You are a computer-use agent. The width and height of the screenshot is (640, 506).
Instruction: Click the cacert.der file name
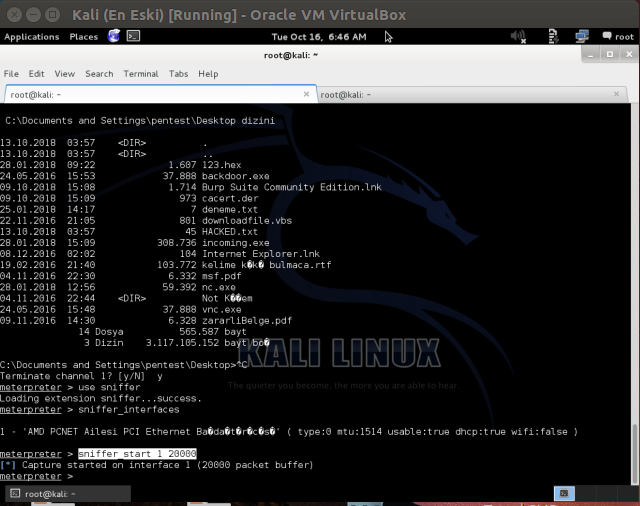click(x=230, y=198)
